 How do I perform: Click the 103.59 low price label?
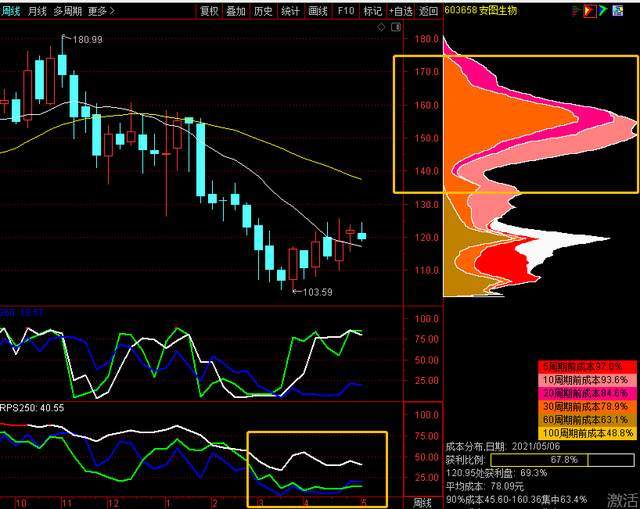(317, 292)
